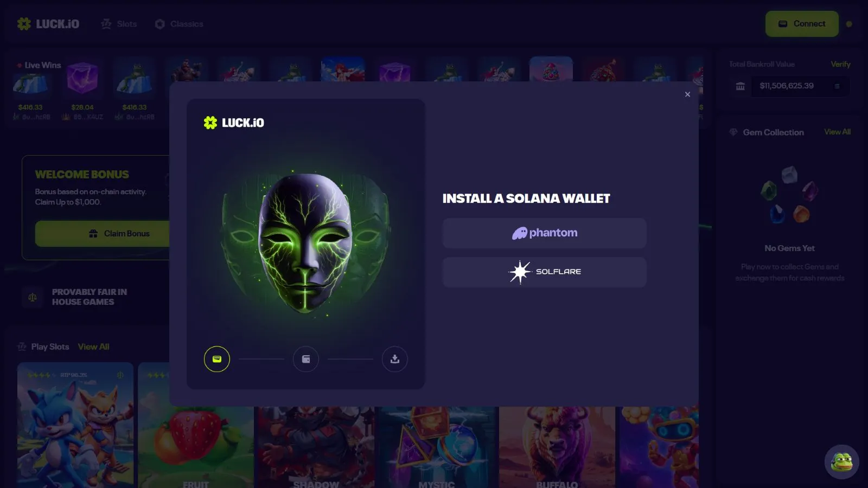Click the Connect wallet button
The image size is (868, 488).
pos(802,24)
